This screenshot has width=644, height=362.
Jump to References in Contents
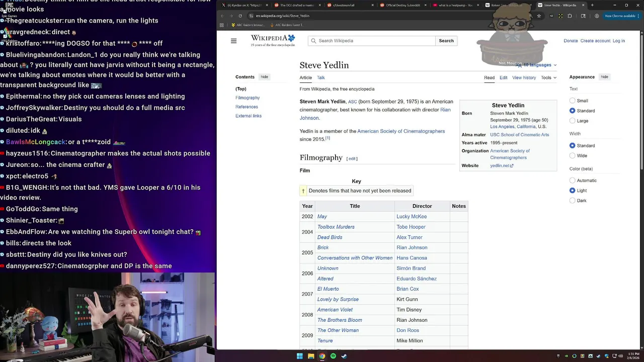(x=247, y=107)
